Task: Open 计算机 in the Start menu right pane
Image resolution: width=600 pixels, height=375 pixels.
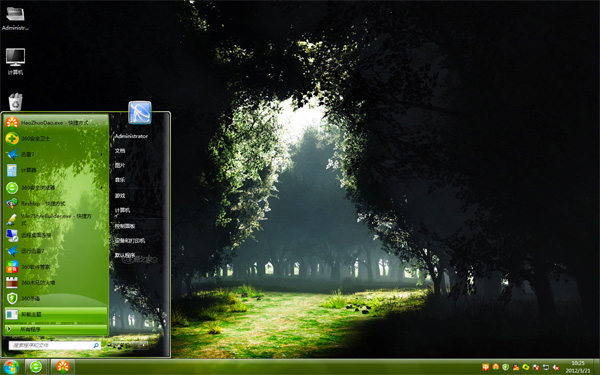Action: pos(122,210)
